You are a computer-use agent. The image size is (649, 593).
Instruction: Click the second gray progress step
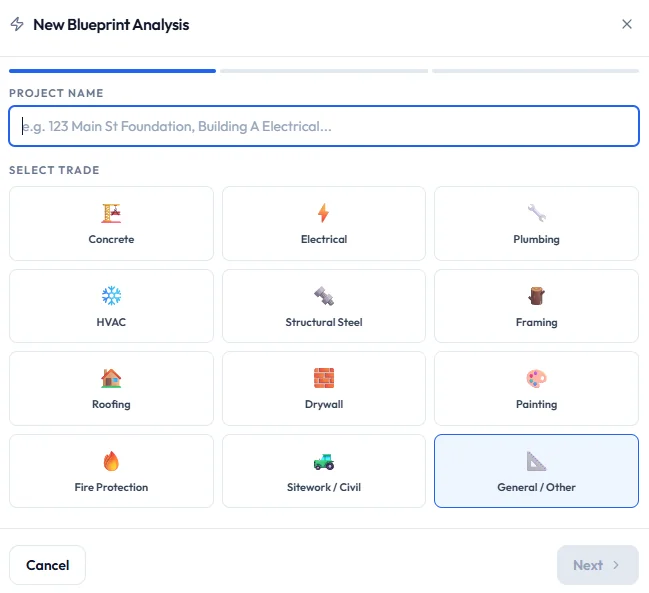(324, 71)
